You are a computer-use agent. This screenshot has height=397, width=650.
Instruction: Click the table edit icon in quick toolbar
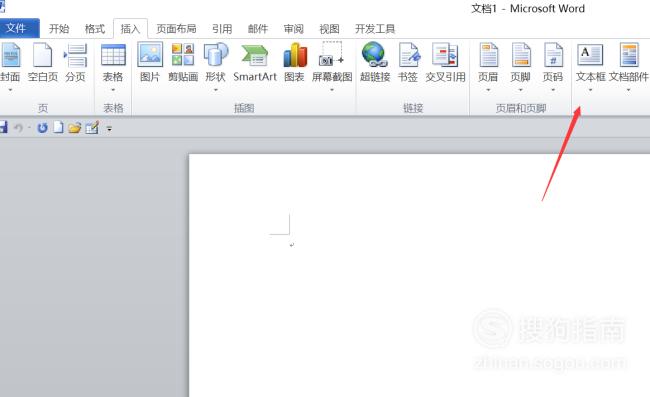click(x=92, y=128)
